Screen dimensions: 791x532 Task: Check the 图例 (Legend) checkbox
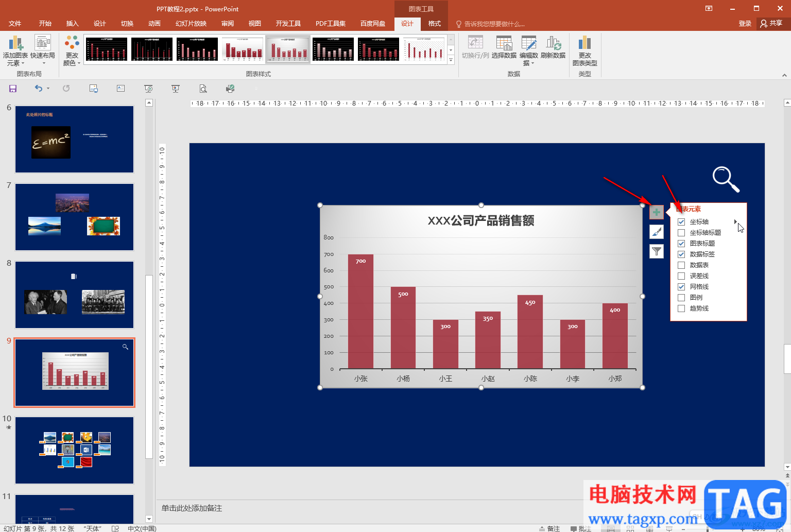(x=681, y=298)
